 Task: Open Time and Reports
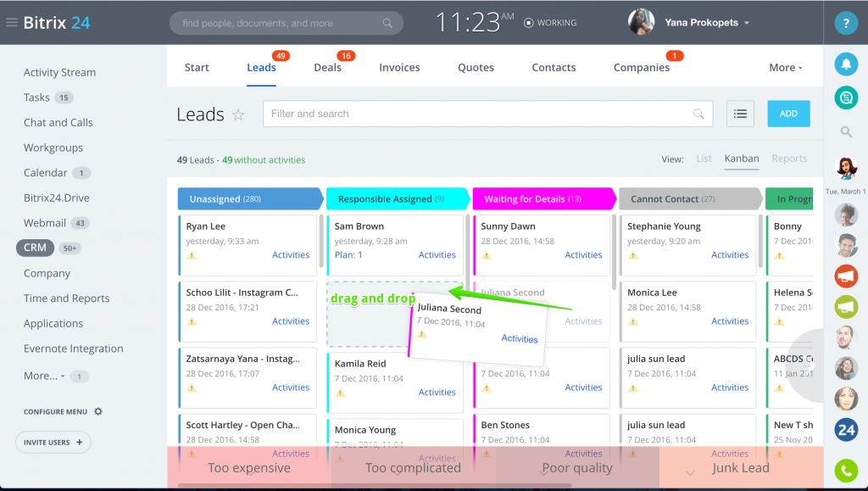(66, 299)
